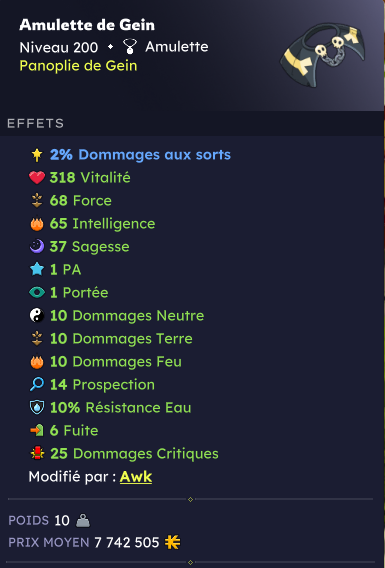The image size is (385, 568).
Task: Open the Awk modifier profile link
Action: (x=136, y=477)
